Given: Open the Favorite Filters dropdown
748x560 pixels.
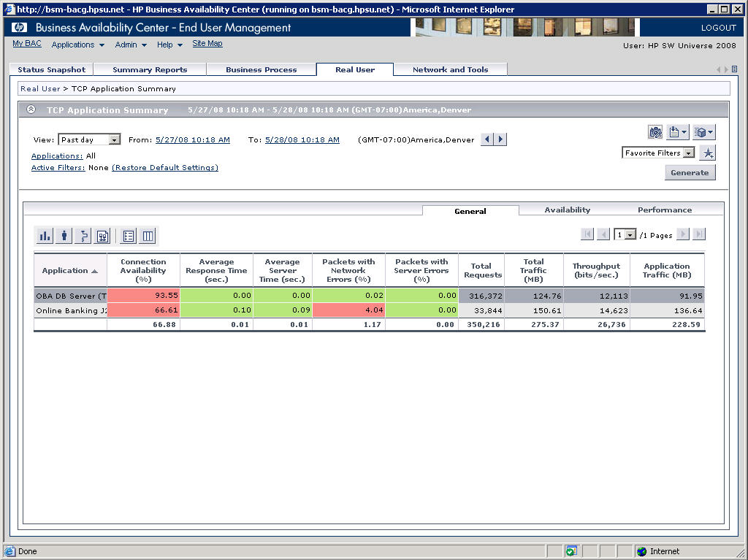Looking at the screenshot, I should (658, 153).
